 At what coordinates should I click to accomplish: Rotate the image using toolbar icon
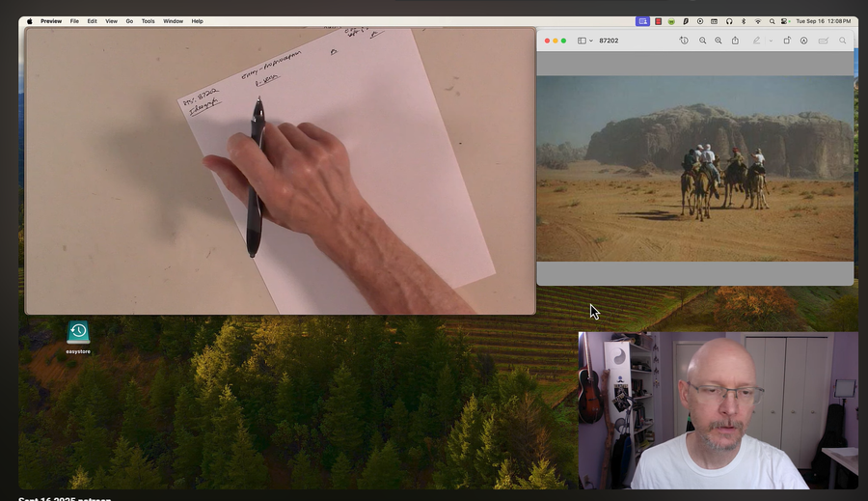click(787, 41)
